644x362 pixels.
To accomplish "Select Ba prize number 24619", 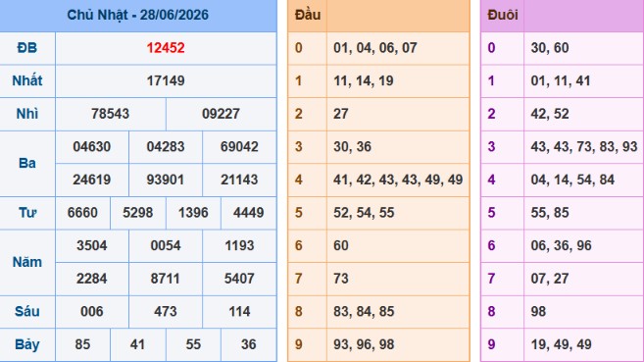I will pos(91,180).
